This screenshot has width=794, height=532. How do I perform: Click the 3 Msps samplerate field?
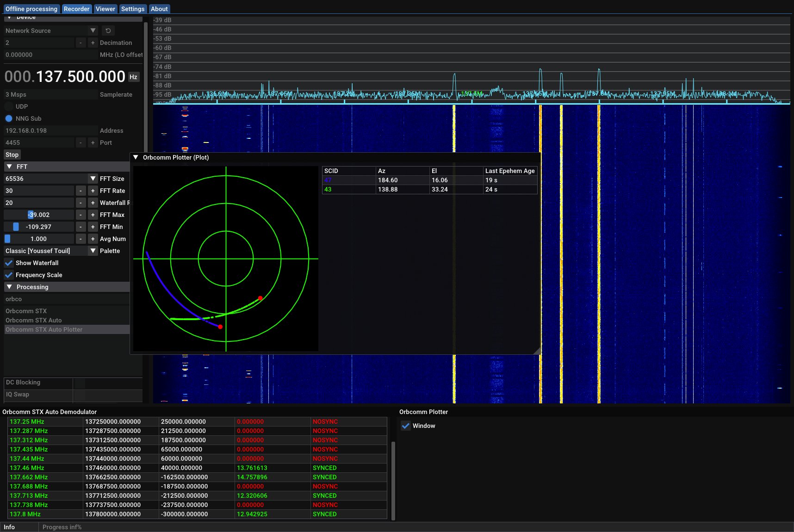tap(51, 94)
